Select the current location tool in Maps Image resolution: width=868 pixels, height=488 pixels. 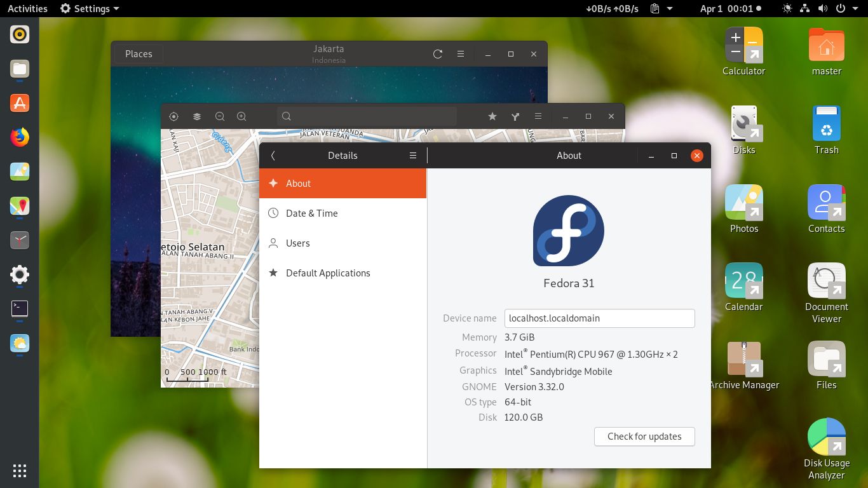173,116
